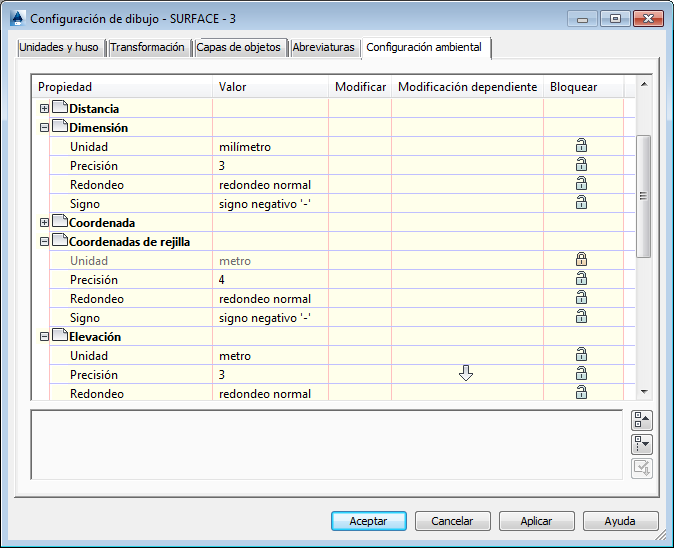
Task: Expand the Coordenada category
Action: point(44,222)
